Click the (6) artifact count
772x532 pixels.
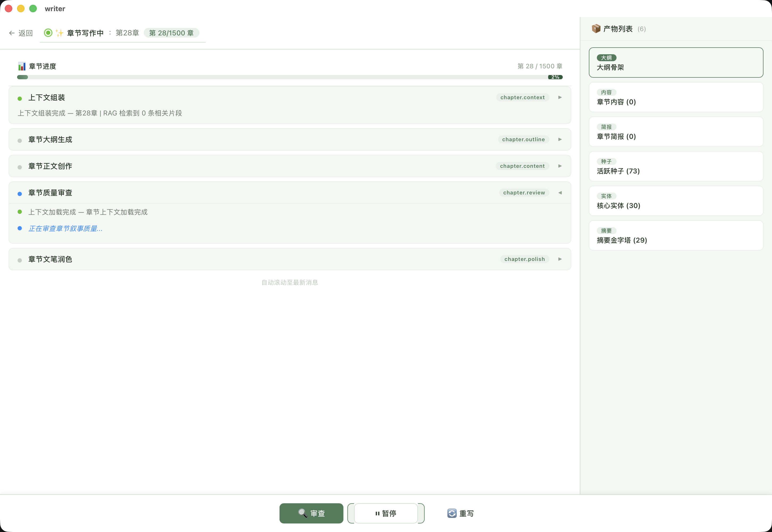pyautogui.click(x=641, y=29)
